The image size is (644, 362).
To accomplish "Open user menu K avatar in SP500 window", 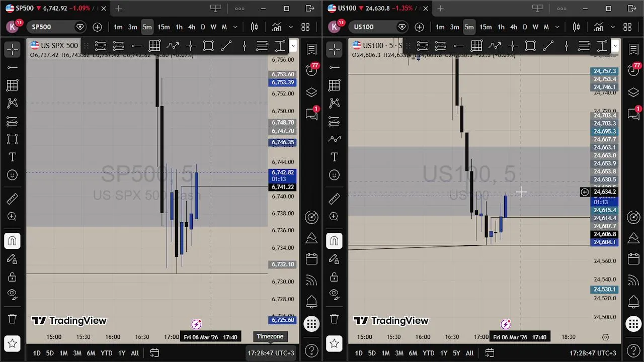I will click(12, 27).
